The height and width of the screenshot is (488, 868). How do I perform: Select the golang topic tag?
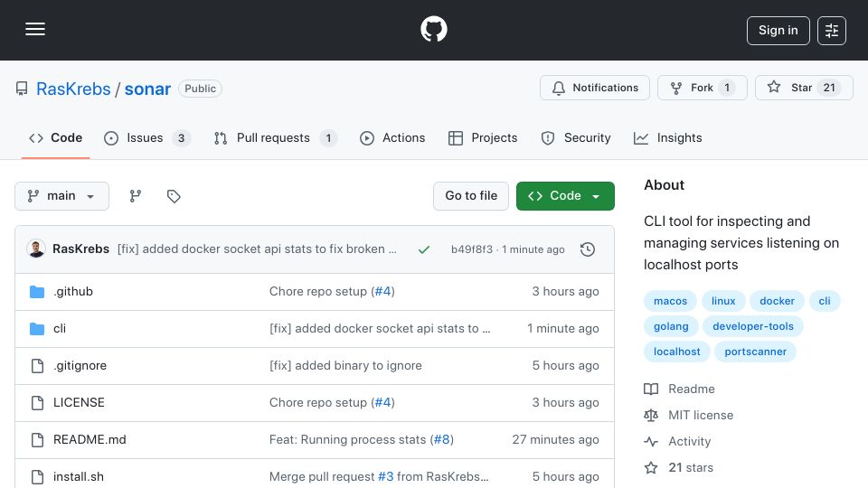tap(671, 326)
